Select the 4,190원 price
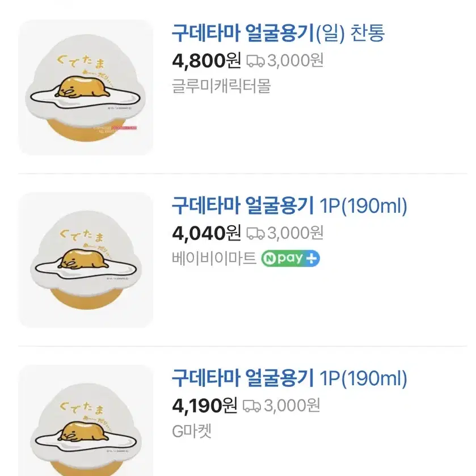476x476 pixels. point(205,406)
